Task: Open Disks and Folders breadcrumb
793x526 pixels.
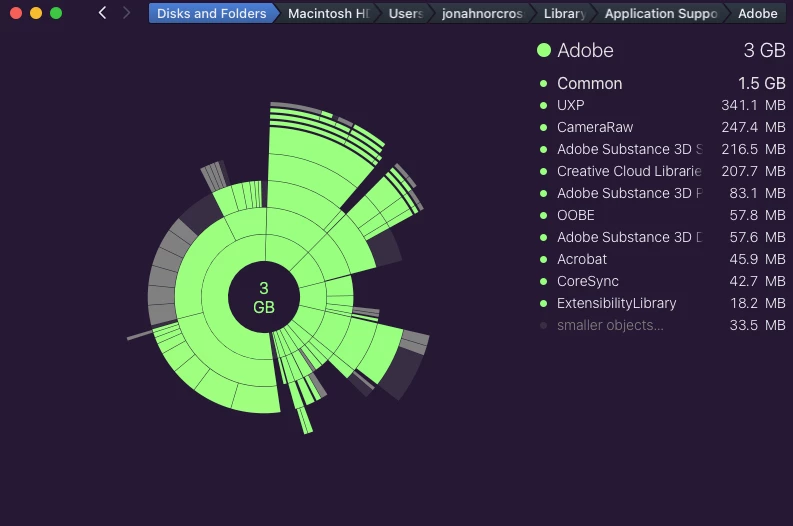Action: (211, 13)
